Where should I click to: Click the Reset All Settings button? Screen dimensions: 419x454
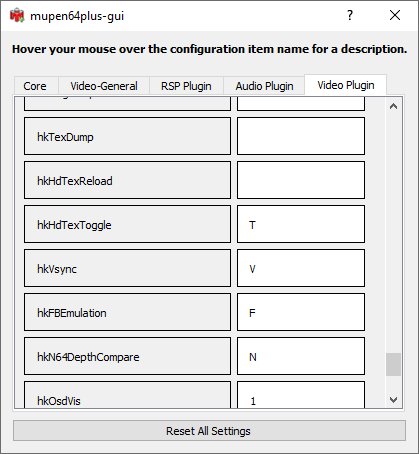(x=209, y=431)
